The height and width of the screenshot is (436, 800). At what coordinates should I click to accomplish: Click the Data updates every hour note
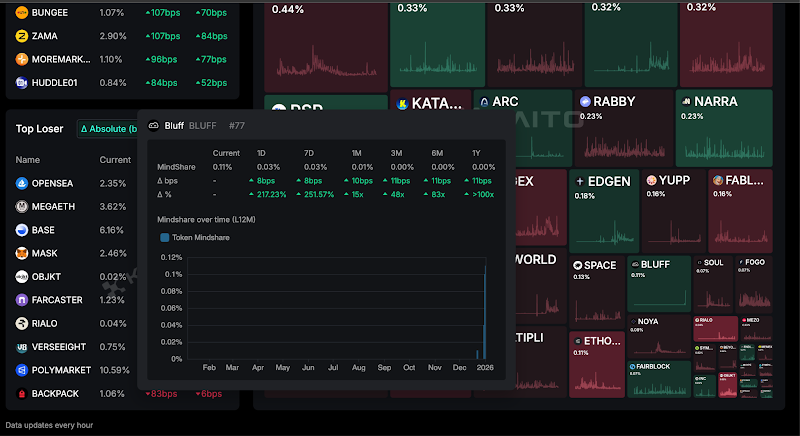pyautogui.click(x=49, y=425)
